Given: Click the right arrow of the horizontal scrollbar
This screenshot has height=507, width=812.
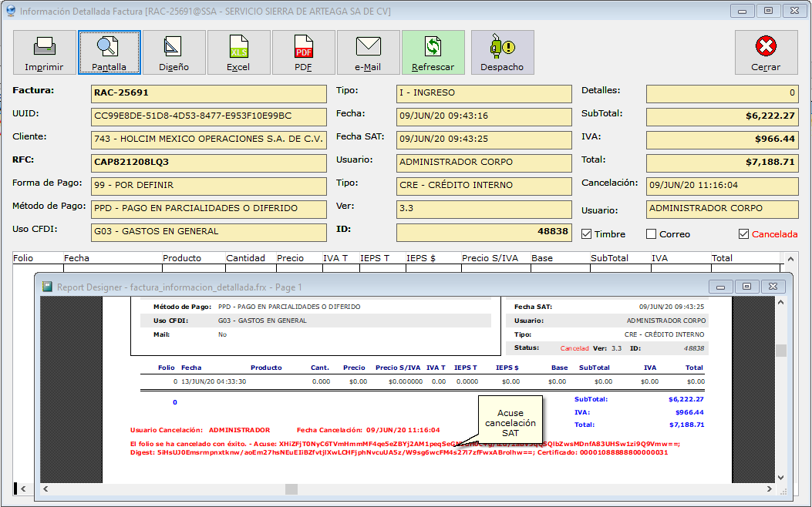Looking at the screenshot, I should [768, 489].
